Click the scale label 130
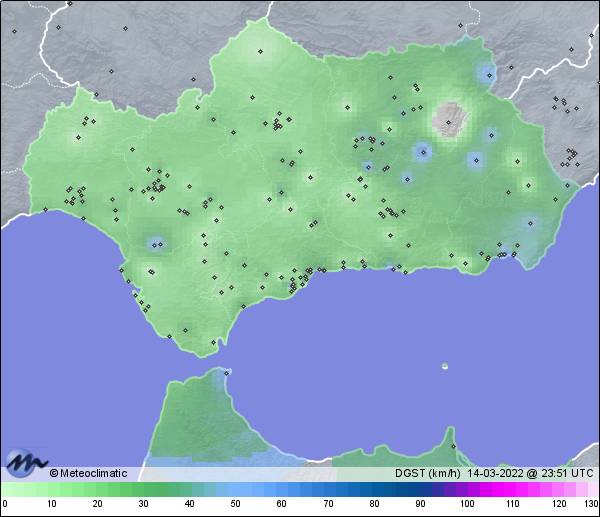Image resolution: width=600 pixels, height=517 pixels. pyautogui.click(x=592, y=504)
